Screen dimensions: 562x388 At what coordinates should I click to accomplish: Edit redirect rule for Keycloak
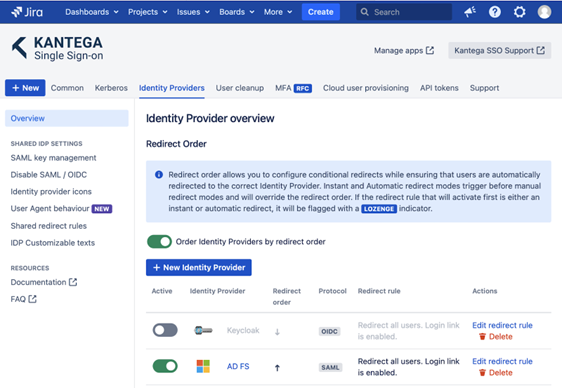click(x=502, y=325)
